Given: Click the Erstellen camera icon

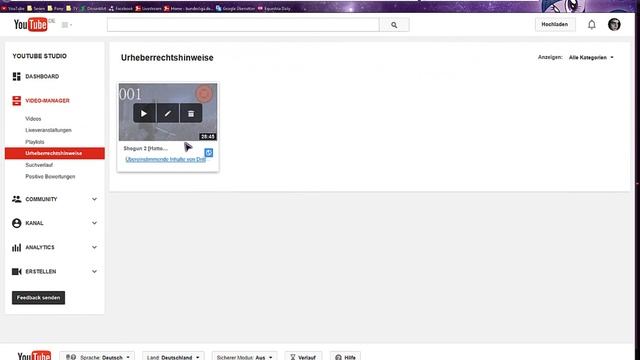Looking at the screenshot, I should pyautogui.click(x=16, y=271).
